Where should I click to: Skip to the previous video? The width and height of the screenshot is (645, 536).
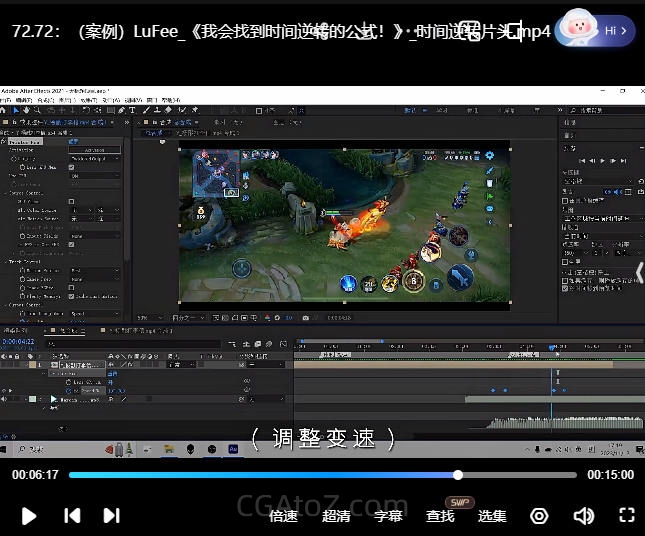[x=72, y=516]
